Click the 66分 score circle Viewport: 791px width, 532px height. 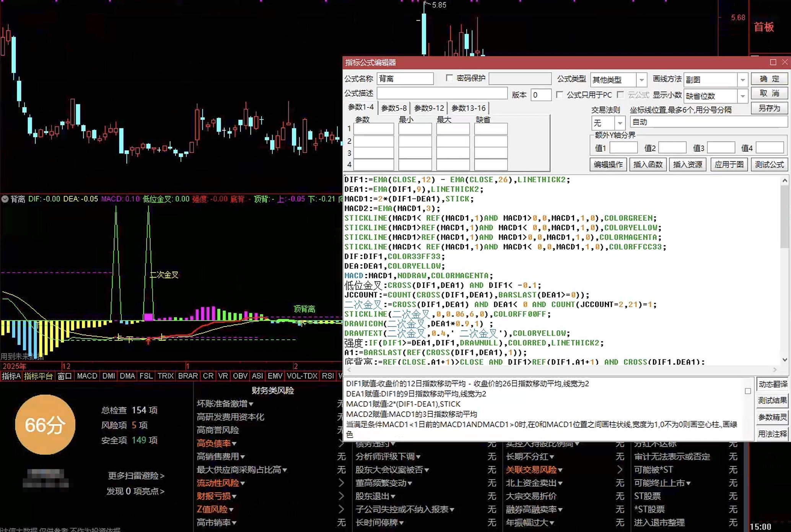[x=45, y=425]
